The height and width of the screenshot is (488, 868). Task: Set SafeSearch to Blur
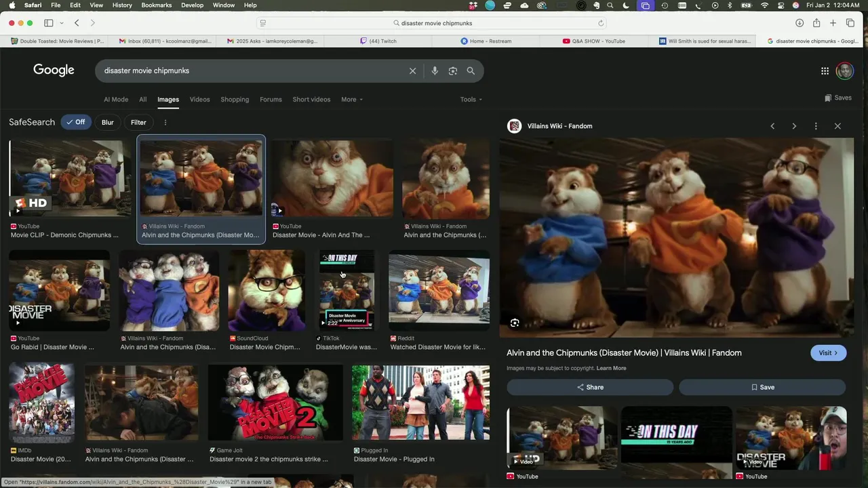coord(107,123)
